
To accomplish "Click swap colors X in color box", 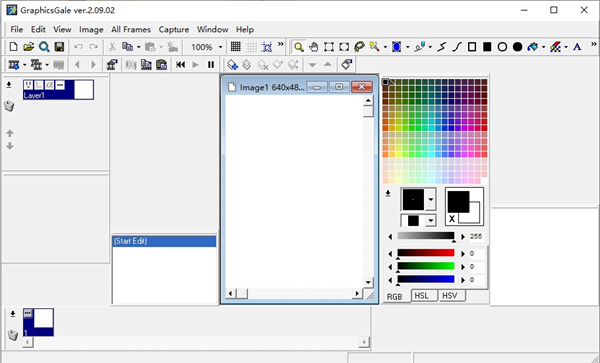I will click(x=452, y=219).
